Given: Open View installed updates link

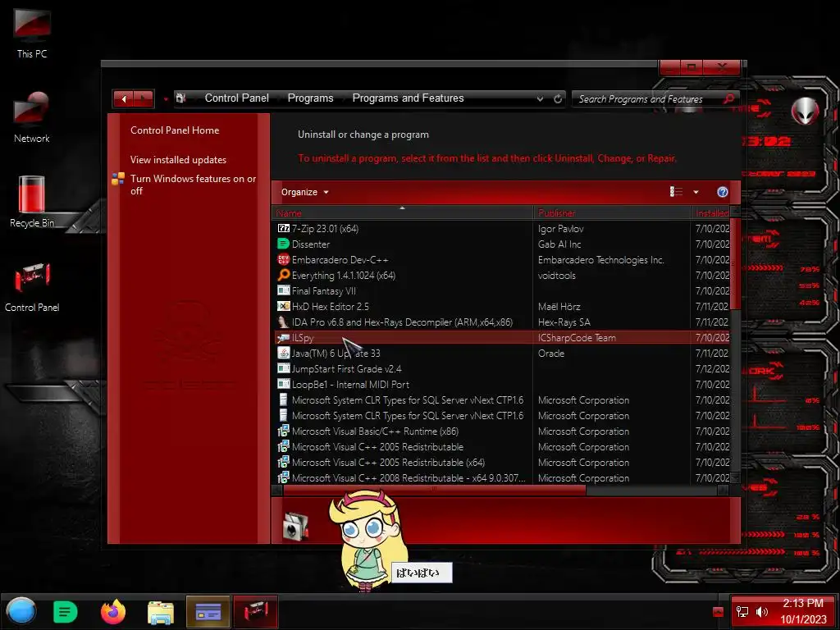Looking at the screenshot, I should [x=178, y=160].
